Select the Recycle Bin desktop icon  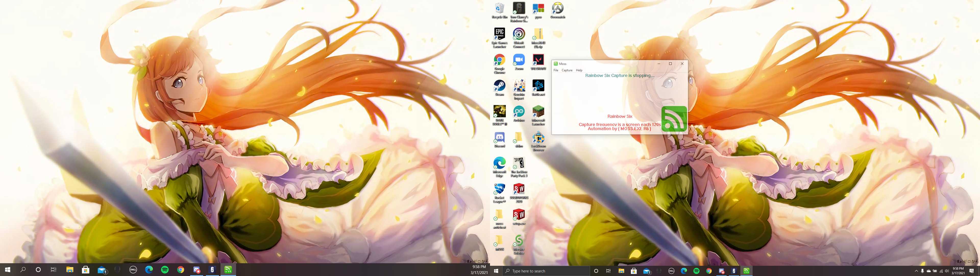click(499, 11)
